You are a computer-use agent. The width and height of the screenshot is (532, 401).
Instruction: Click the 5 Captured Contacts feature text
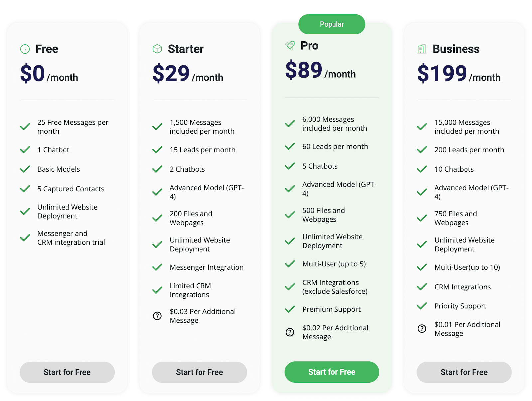[71, 189]
